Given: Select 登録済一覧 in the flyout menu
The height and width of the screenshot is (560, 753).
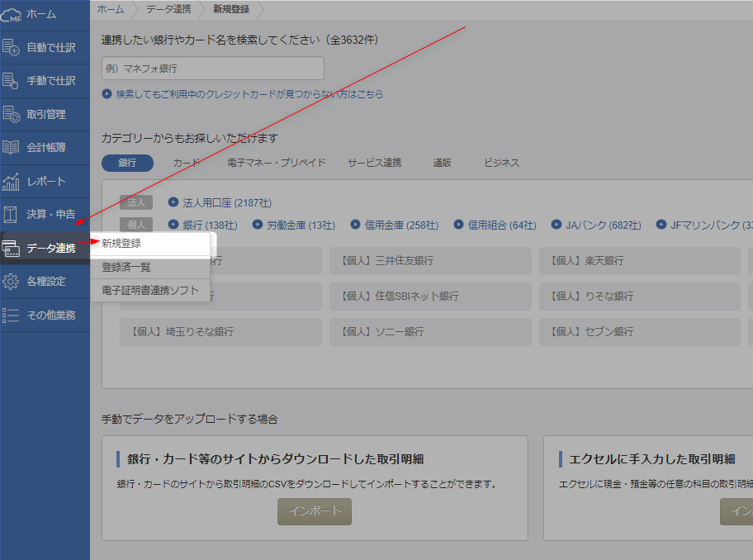Looking at the screenshot, I should click(x=126, y=268).
